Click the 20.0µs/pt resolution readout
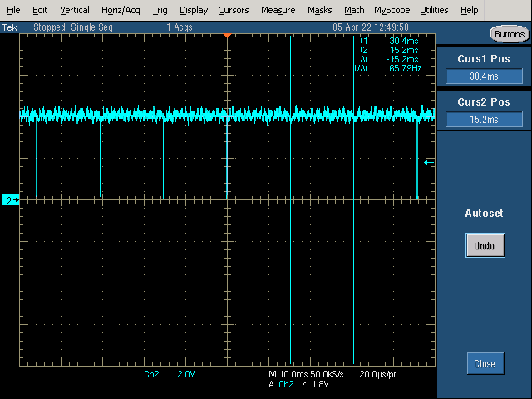The width and height of the screenshot is (532, 399). point(377,374)
